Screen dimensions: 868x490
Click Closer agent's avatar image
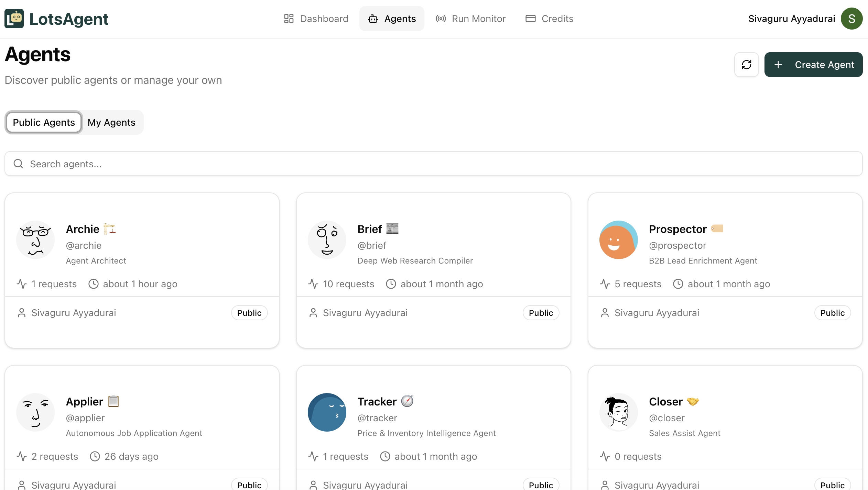(618, 412)
